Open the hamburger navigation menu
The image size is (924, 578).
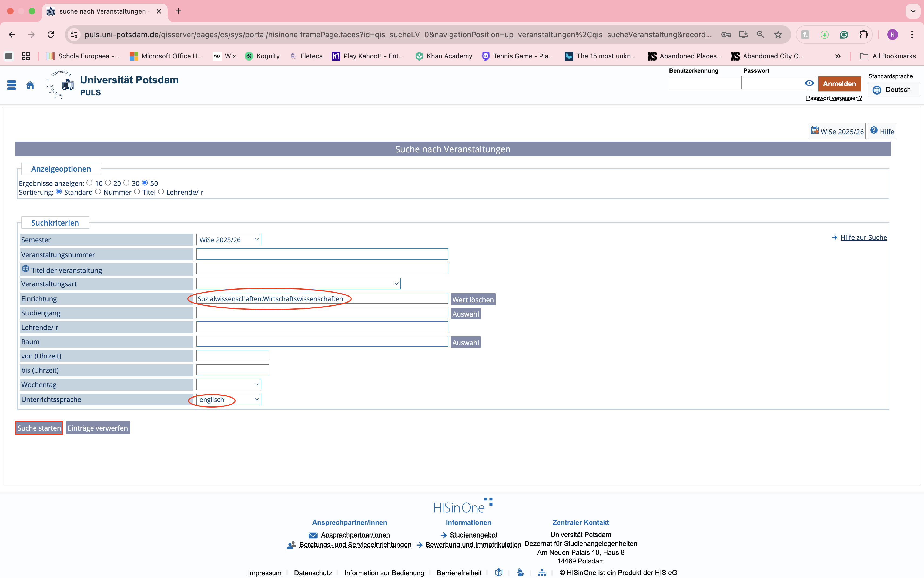(x=11, y=85)
